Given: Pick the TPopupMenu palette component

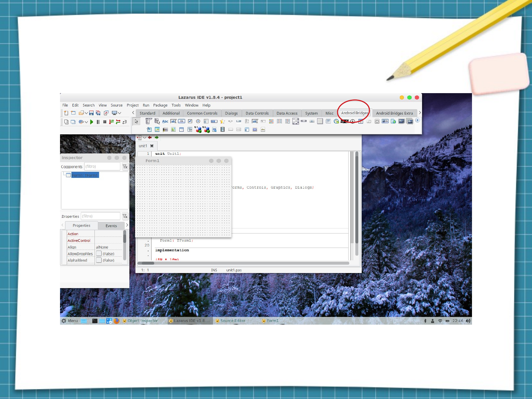Looking at the screenshot, I should (157, 121).
